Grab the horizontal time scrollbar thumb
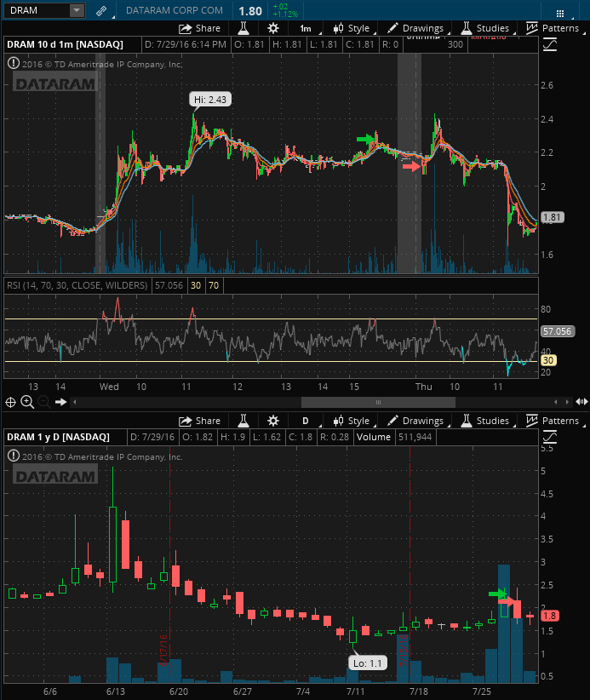 click(x=379, y=402)
